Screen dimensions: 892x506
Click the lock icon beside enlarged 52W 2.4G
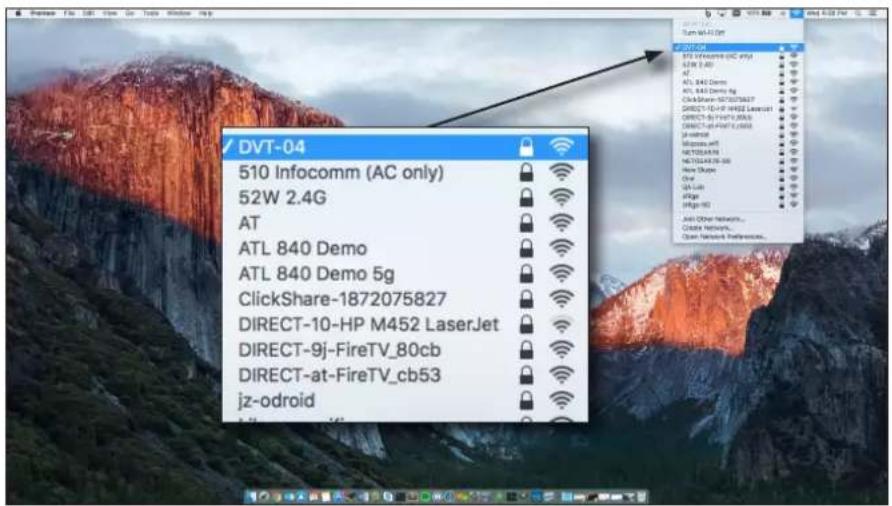(x=527, y=198)
